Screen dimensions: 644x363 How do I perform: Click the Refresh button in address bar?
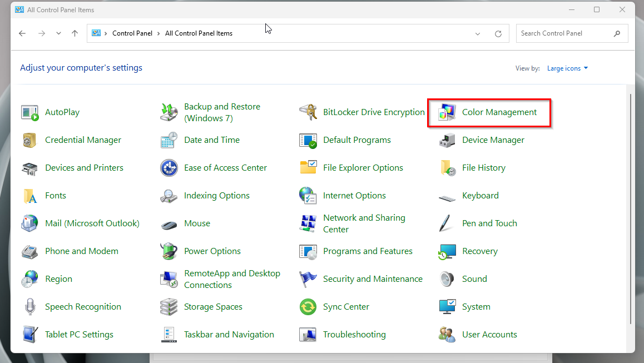click(498, 33)
